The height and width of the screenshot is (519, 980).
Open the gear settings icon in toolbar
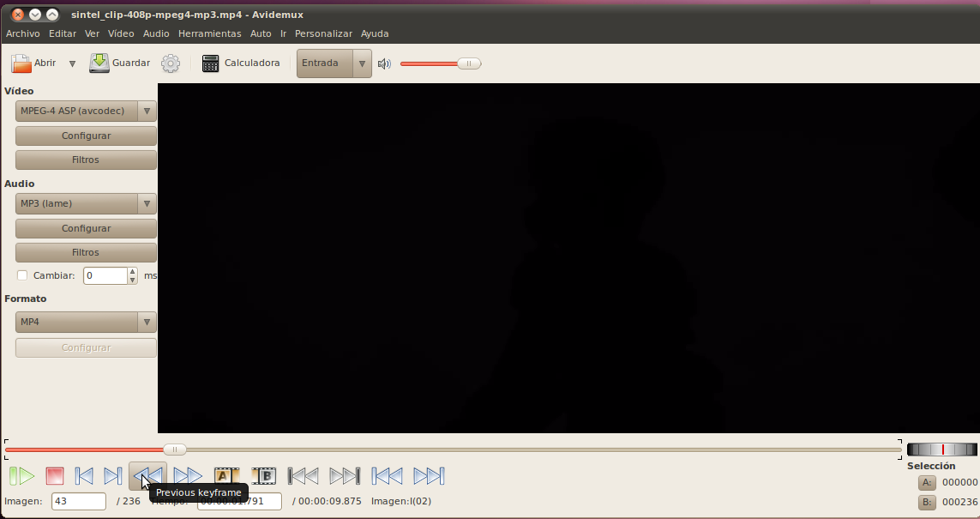click(171, 63)
